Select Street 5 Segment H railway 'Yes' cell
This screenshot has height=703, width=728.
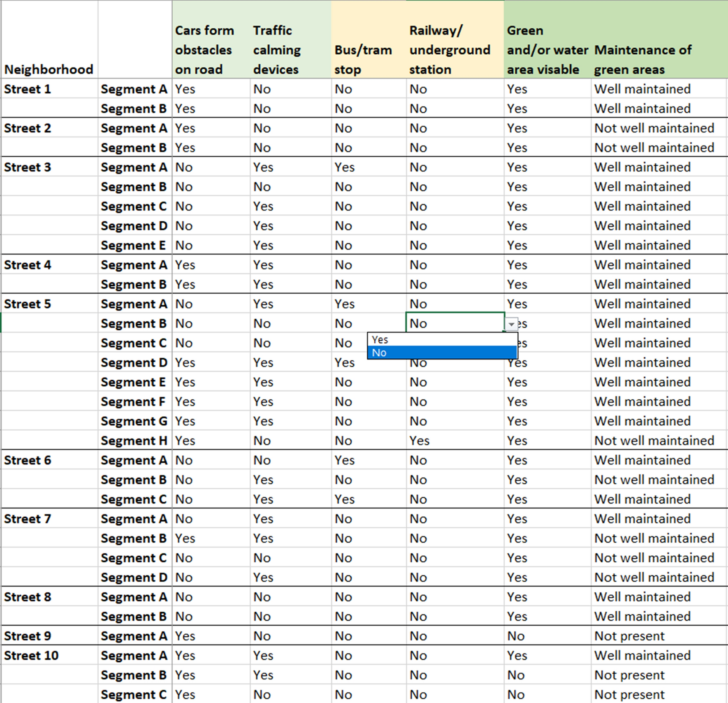(x=455, y=441)
